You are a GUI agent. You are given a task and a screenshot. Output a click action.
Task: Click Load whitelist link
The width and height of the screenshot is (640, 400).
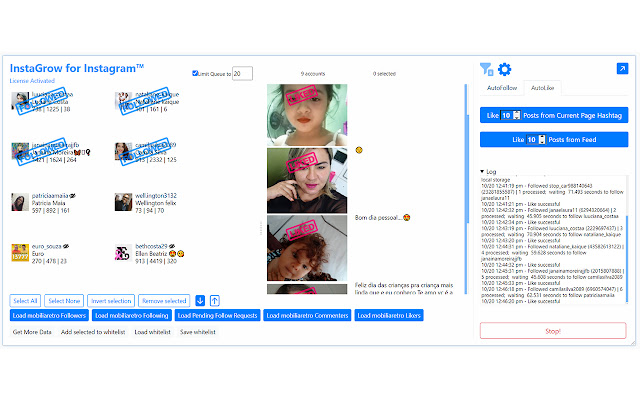tap(153, 332)
